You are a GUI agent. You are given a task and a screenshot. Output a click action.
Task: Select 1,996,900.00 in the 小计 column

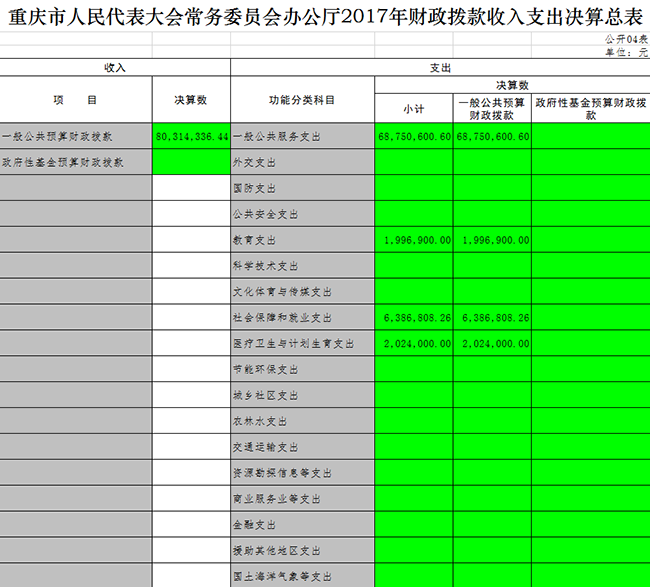click(414, 240)
